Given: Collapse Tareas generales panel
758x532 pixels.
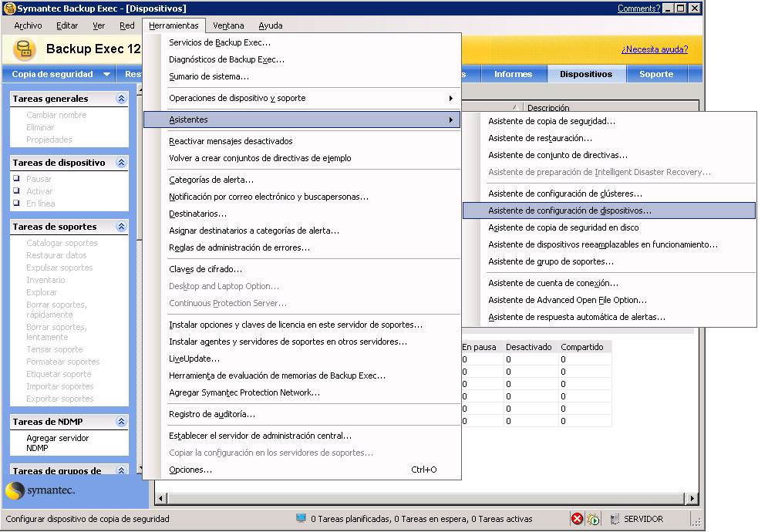Looking at the screenshot, I should pyautogui.click(x=121, y=99).
